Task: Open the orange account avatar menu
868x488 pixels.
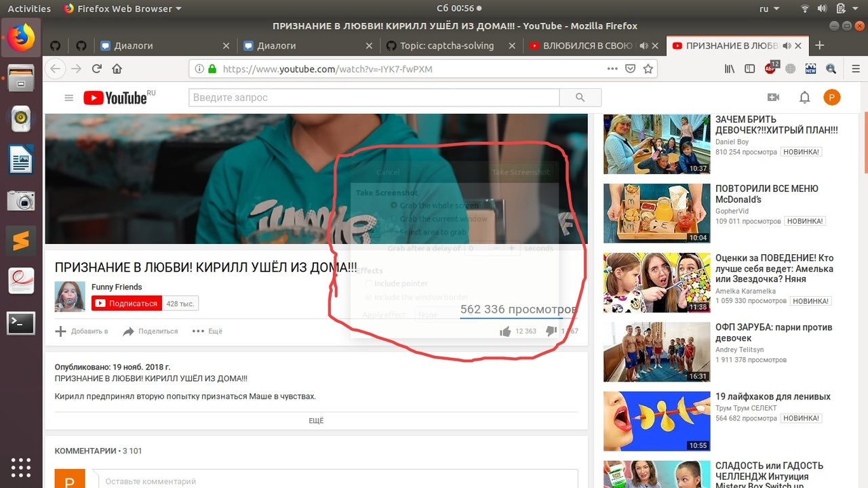Action: click(x=832, y=98)
